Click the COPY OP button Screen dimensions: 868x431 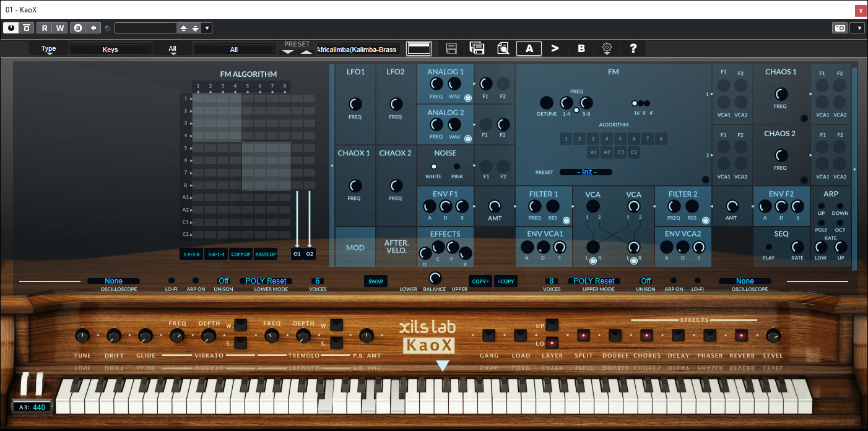pos(240,254)
